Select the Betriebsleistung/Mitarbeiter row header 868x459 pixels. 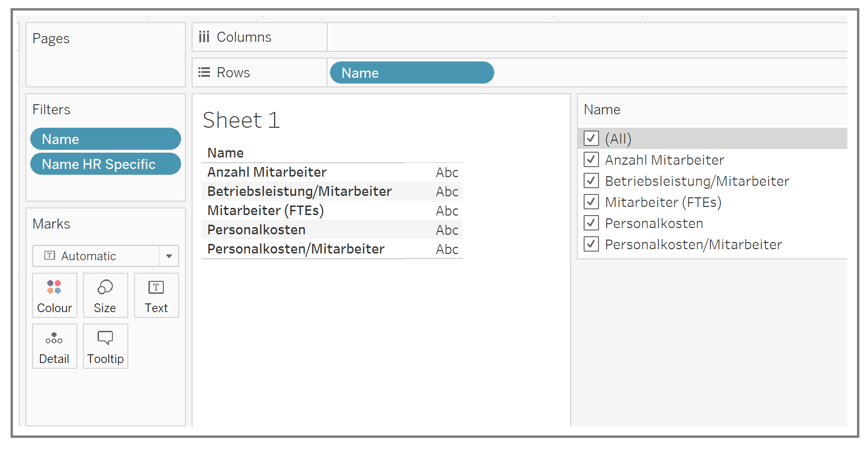click(299, 191)
